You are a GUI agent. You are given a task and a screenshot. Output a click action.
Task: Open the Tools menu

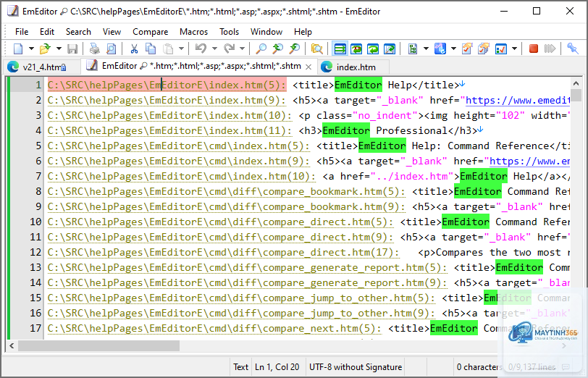(229, 32)
